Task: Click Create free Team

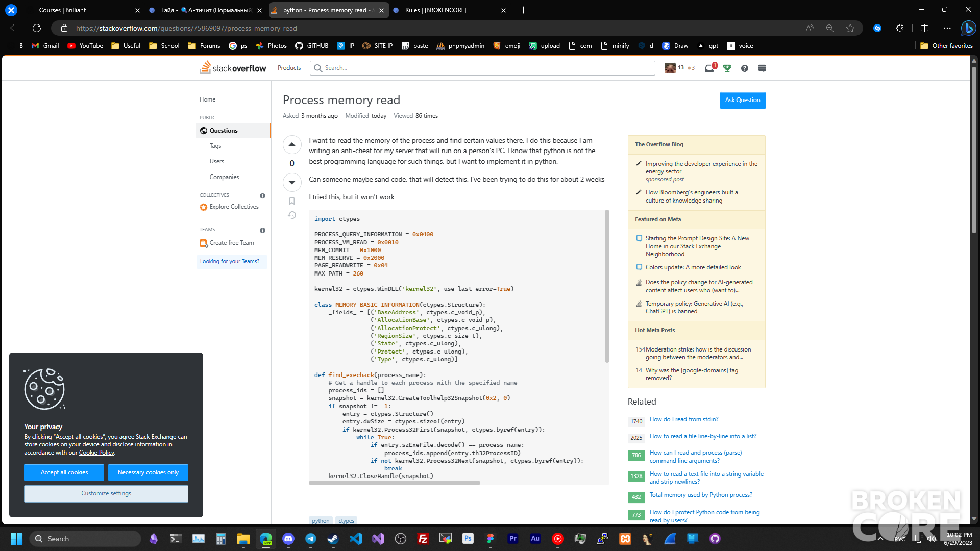Action: pyautogui.click(x=231, y=243)
